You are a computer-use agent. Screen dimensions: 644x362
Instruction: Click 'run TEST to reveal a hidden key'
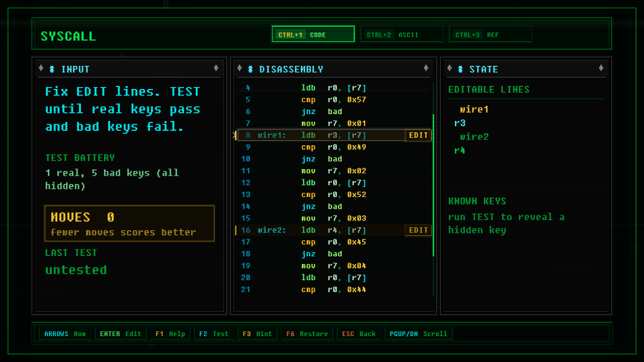click(507, 224)
